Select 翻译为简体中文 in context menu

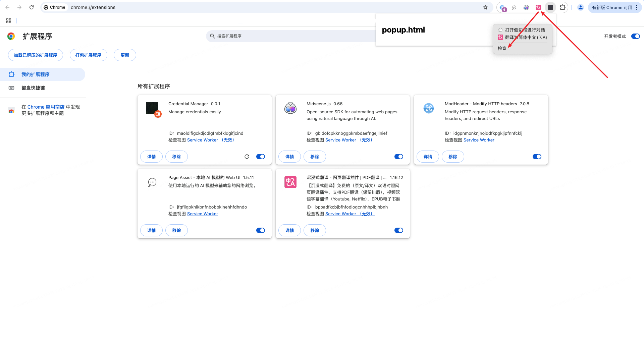click(522, 37)
